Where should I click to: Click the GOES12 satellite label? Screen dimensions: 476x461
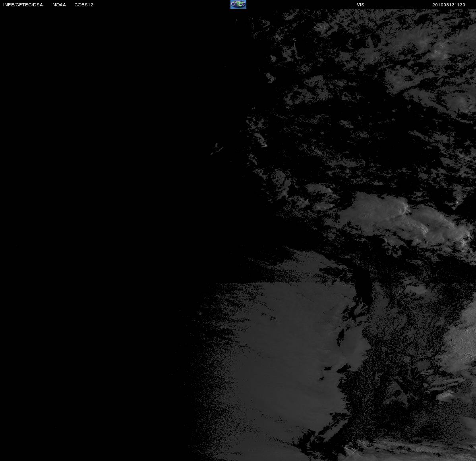[x=84, y=5]
